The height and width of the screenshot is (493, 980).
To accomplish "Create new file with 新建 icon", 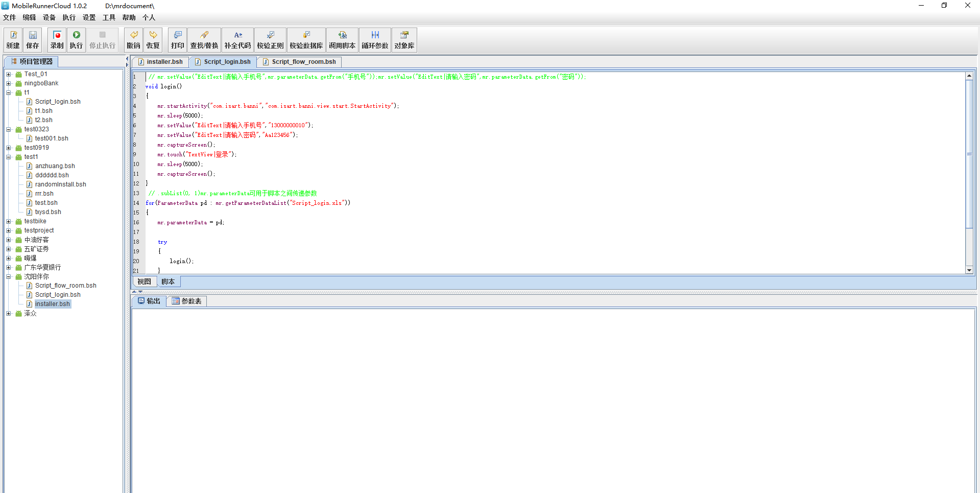I will (13, 40).
